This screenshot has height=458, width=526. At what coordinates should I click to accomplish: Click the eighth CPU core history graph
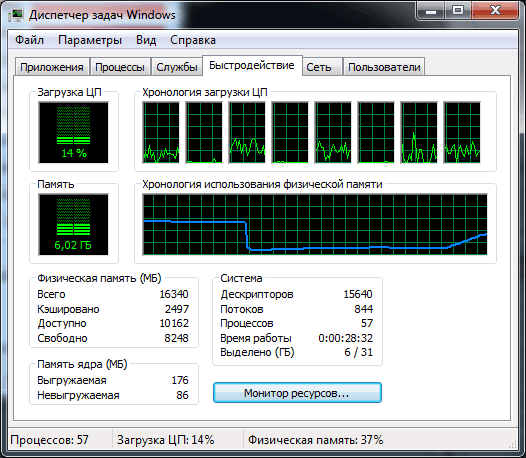coord(462,133)
